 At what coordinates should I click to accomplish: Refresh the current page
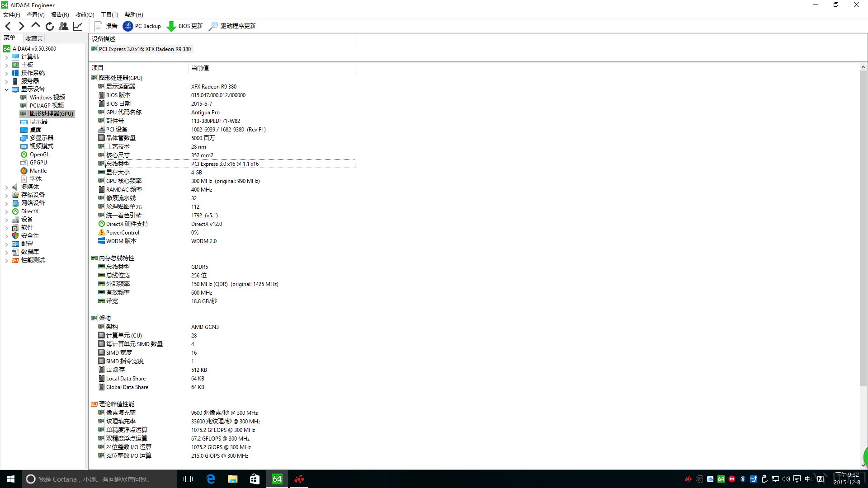pos(50,26)
